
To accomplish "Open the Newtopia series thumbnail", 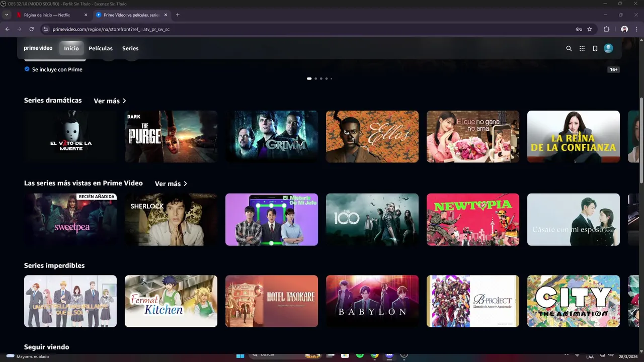I will pyautogui.click(x=473, y=220).
